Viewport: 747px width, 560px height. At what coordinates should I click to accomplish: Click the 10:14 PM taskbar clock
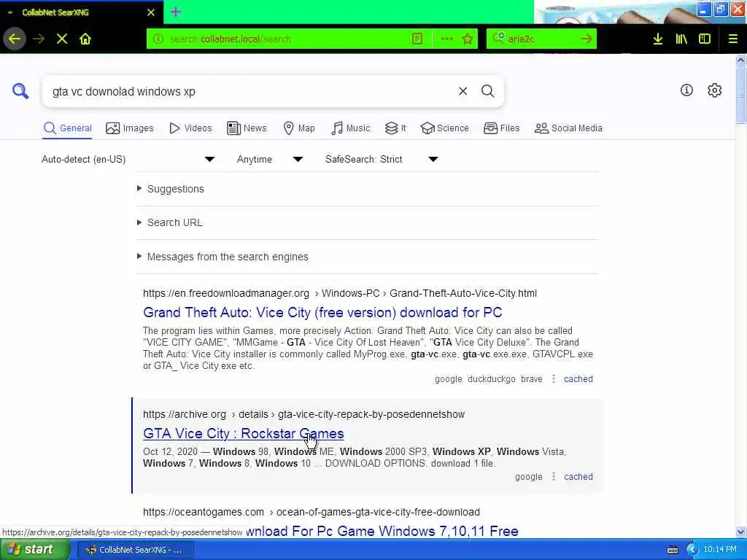pos(720,550)
